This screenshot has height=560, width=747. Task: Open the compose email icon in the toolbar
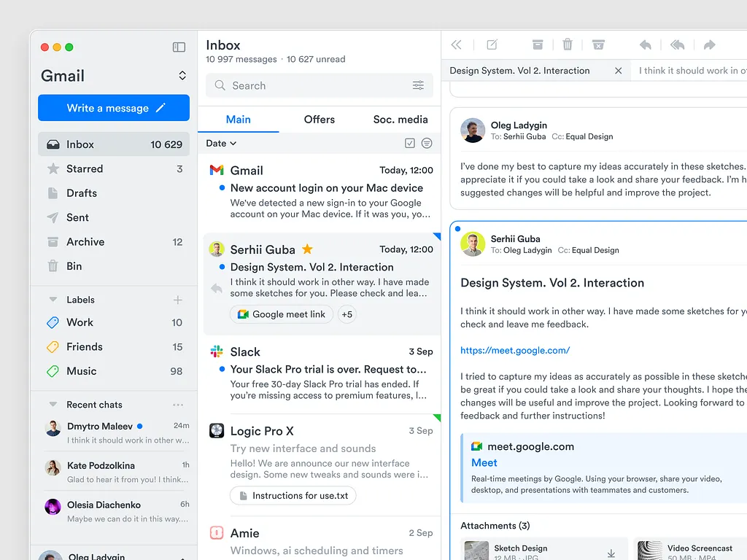492,44
